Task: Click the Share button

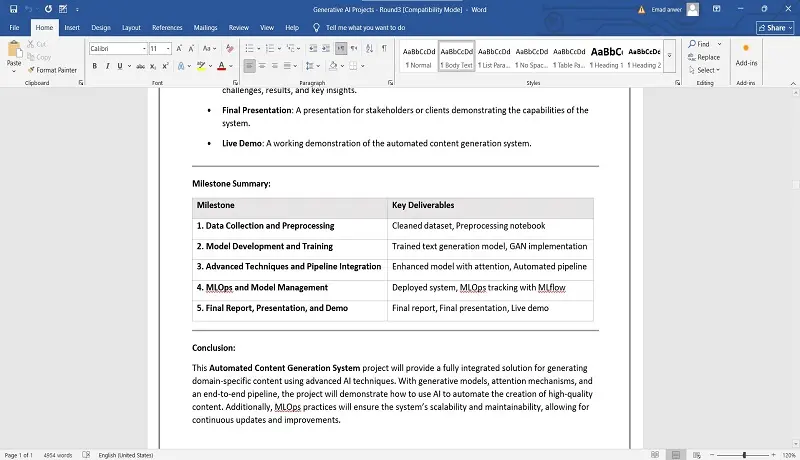Action: point(775,28)
